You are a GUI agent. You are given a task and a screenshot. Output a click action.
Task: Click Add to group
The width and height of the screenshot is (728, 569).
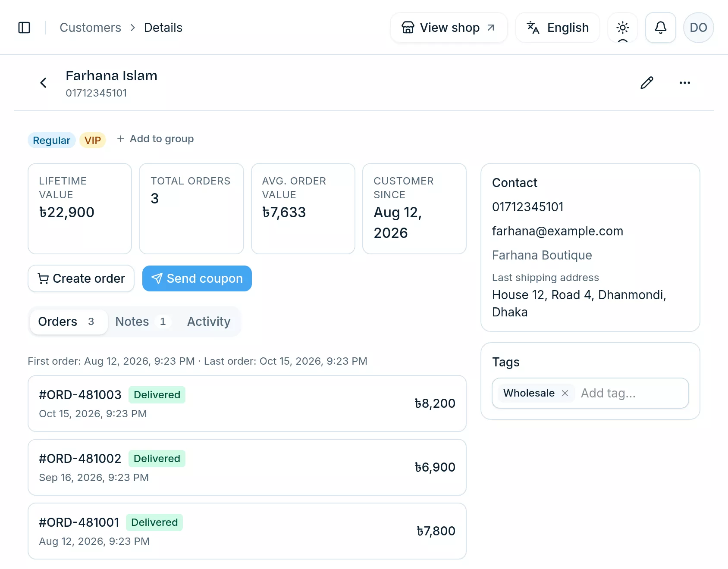(x=155, y=139)
